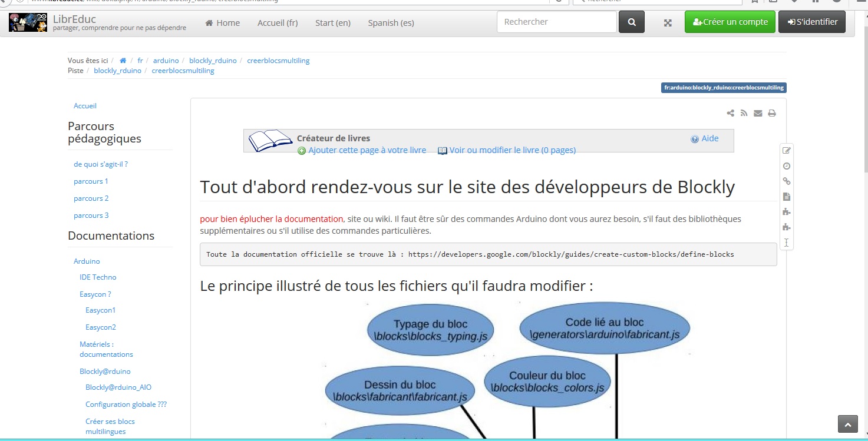Open 'Blockly@rduino_AIO' sidebar entry

118,387
